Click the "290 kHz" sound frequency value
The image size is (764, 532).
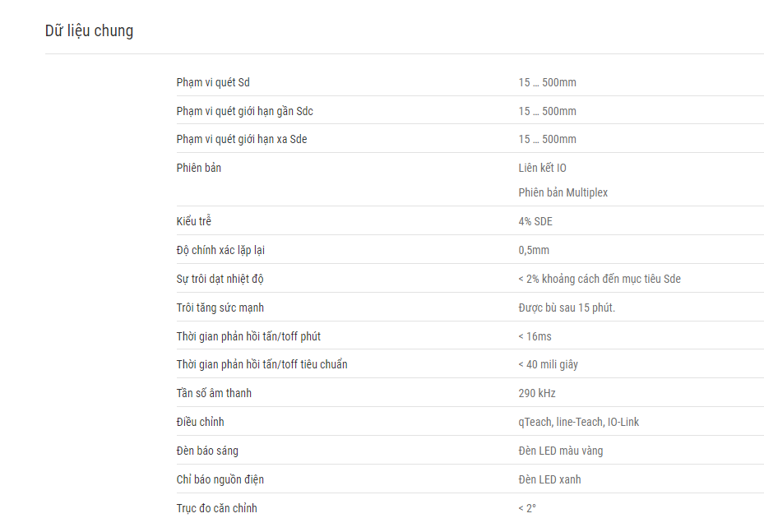pyautogui.click(x=537, y=393)
